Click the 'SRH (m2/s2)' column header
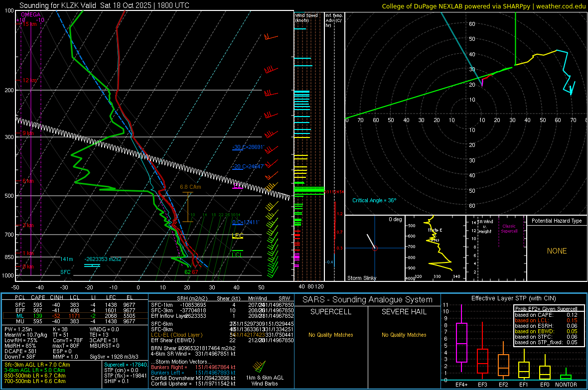 point(192,298)
